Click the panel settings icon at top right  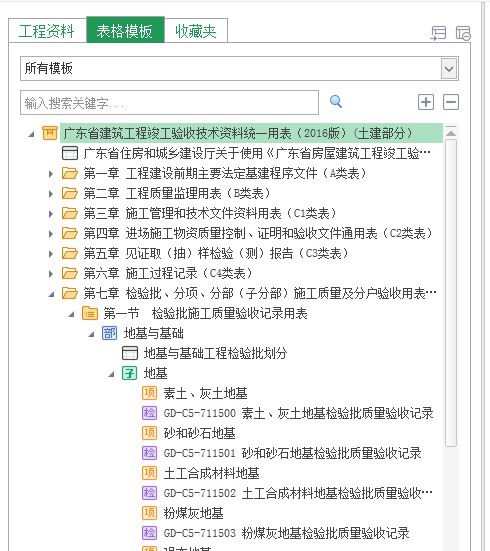click(x=463, y=33)
